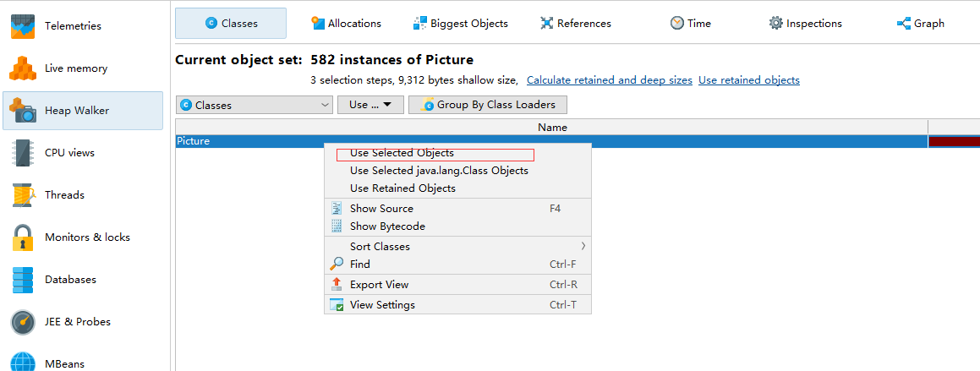Viewport: 980px width, 371px height.
Task: Select the Databases sidebar icon
Action: [x=23, y=280]
